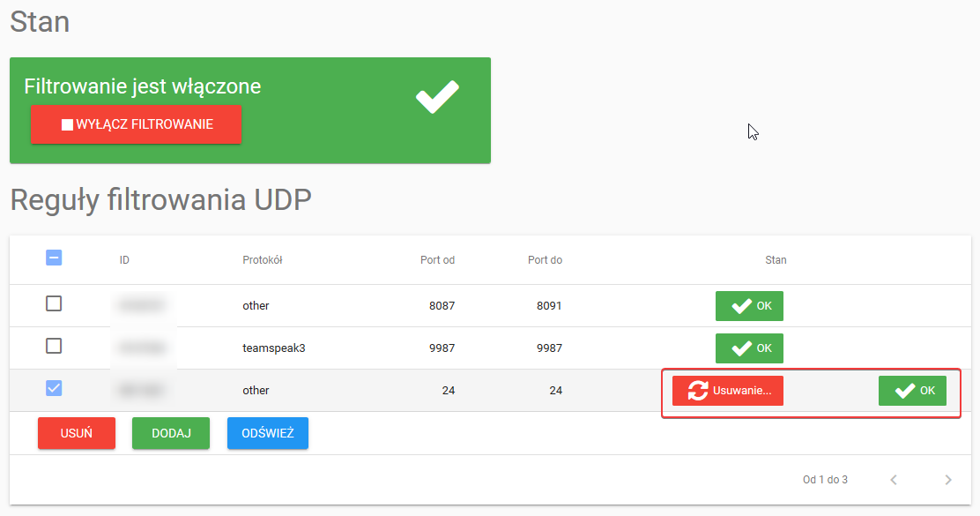This screenshot has width=980, height=516.
Task: Click the red Usuwanie... status button
Action: point(728,391)
